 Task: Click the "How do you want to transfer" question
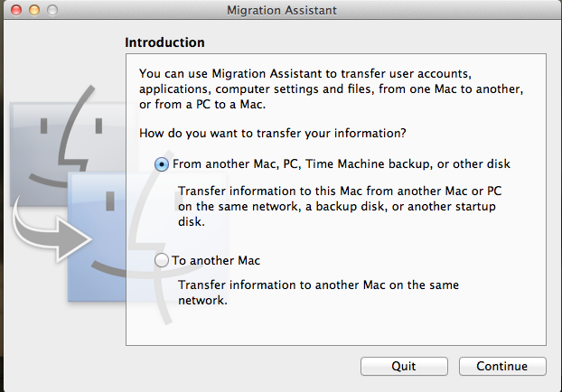point(273,134)
